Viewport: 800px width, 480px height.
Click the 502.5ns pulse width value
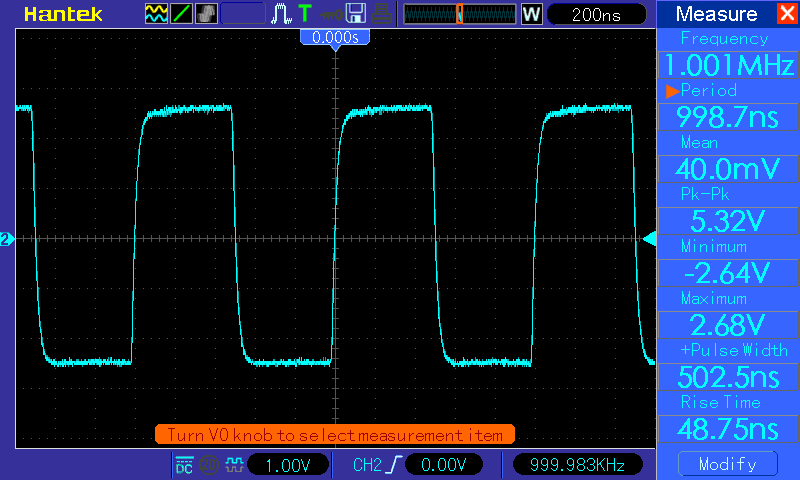(x=728, y=376)
